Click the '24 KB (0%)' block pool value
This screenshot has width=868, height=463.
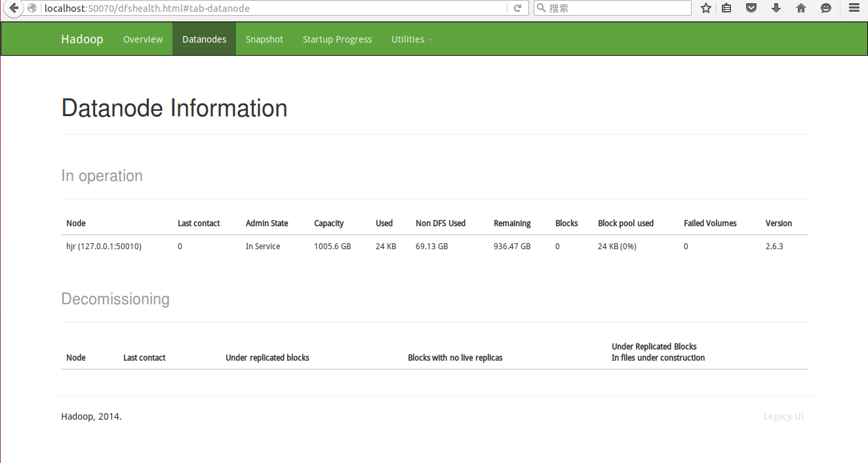coord(617,247)
